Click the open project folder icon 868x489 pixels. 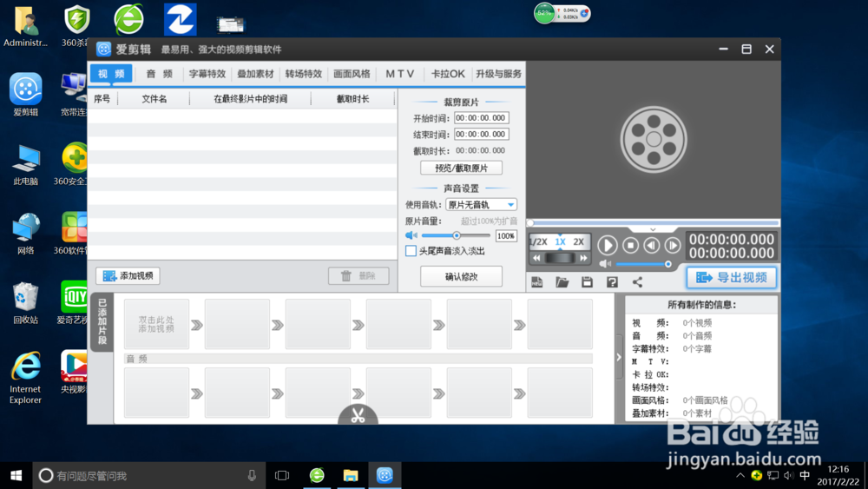[562, 282]
